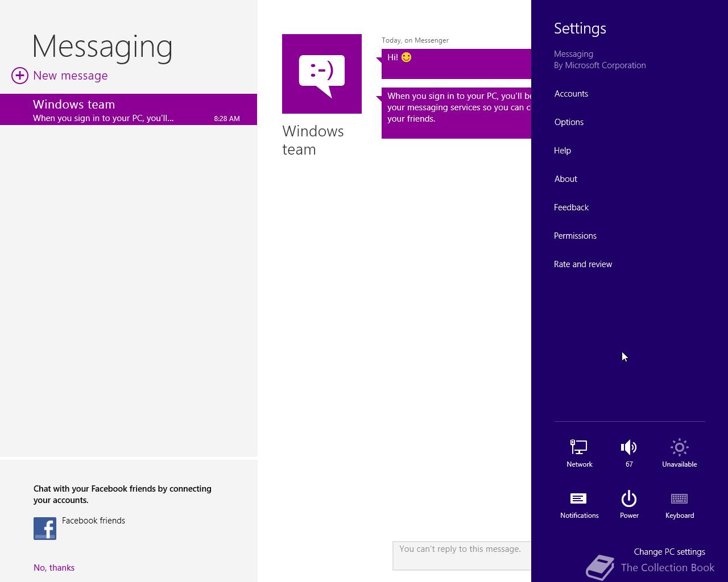Click the Keyboard icon
The image size is (728, 582).
coord(679,498)
